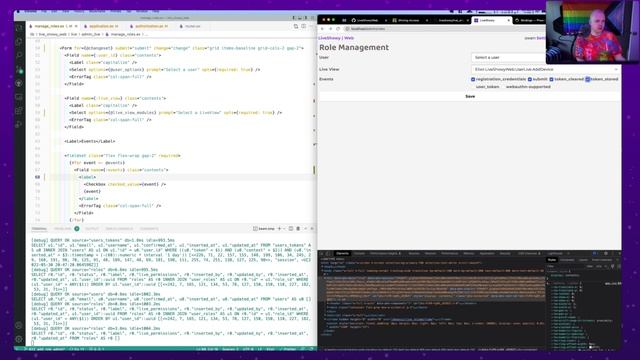This screenshot has width=640, height=360.
Task: Uncheck the submit event checkbox
Action: [x=530, y=79]
